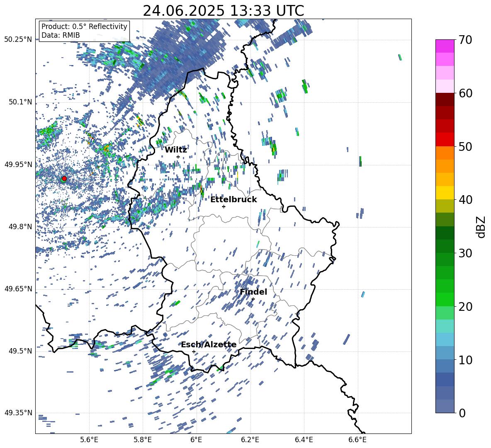Click the 6.2°E longitude label

pos(250,440)
